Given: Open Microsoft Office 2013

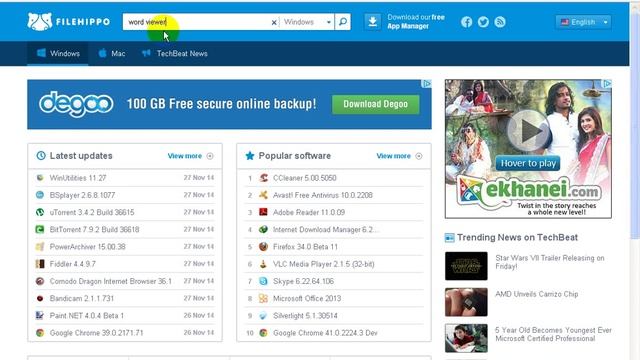Looking at the screenshot, I should [307, 298].
